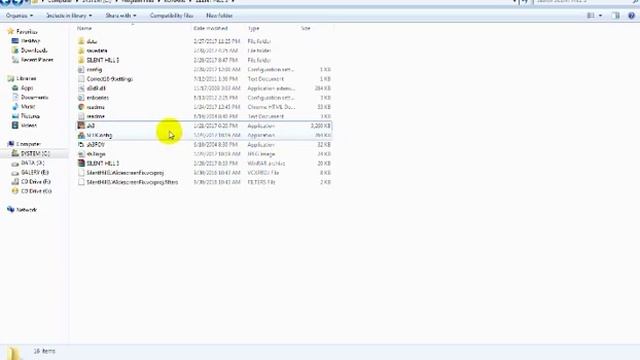Screen dimensions: 640x360
Task: Sort by the Date modified column header
Action: click(211, 28)
